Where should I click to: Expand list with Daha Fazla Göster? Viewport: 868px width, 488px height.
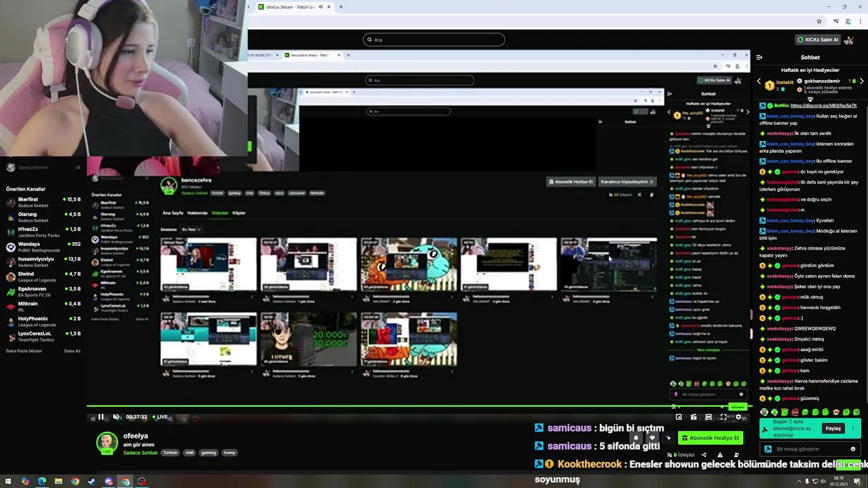pos(24,351)
